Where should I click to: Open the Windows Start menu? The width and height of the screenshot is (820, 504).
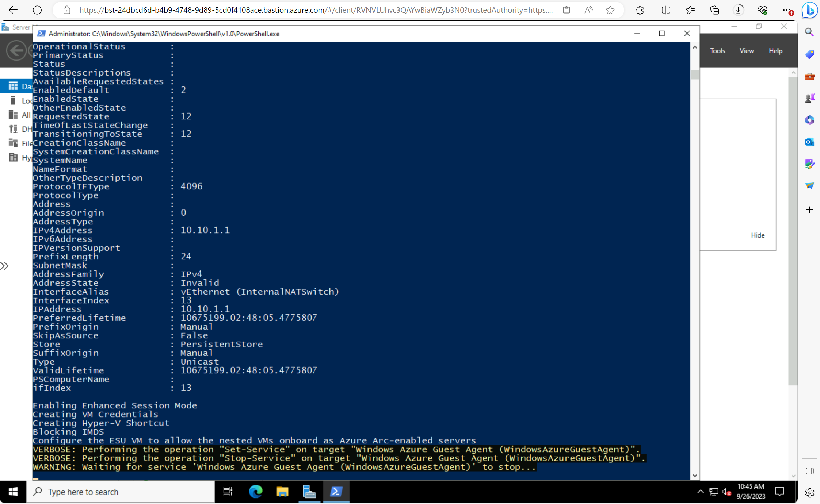[13, 492]
